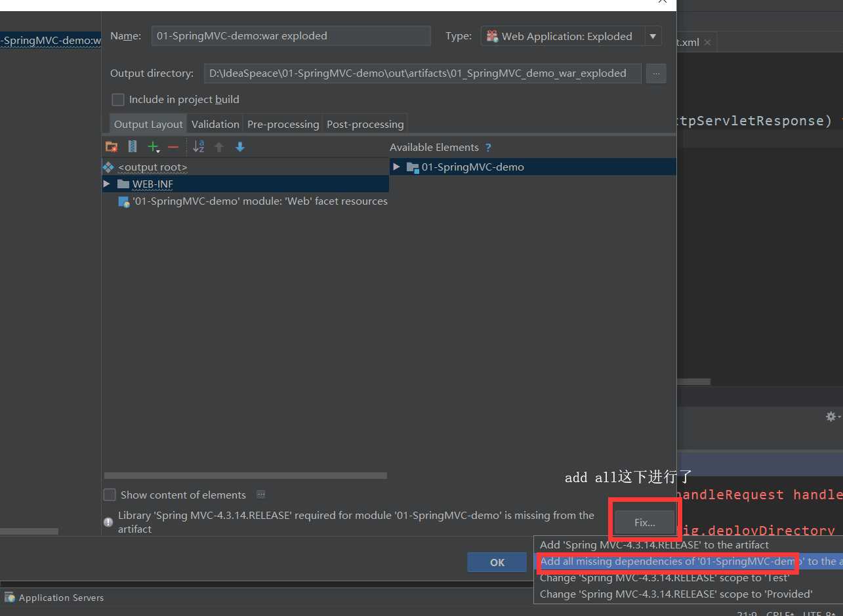Select 01-SpringMVC-demo:war artifact in left list
The height and width of the screenshot is (616, 843).
coord(51,41)
